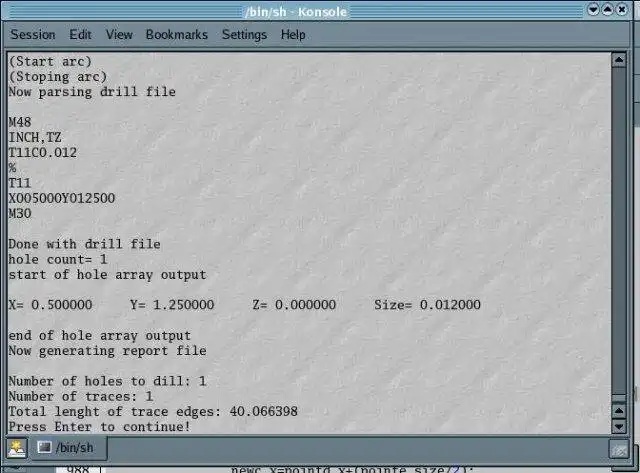The width and height of the screenshot is (640, 473).
Task: Click the scrollbar's down arrow button
Action: tap(619, 426)
